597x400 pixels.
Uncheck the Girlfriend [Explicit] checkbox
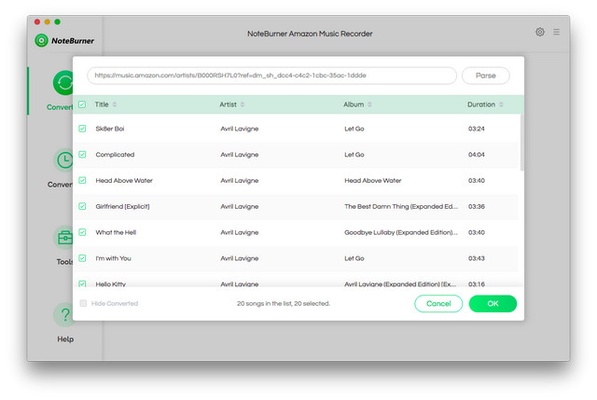82,206
